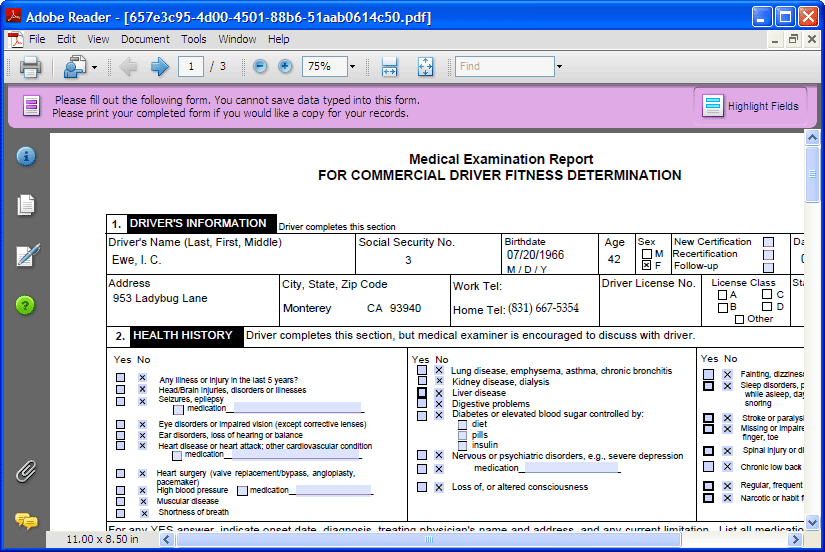825x552 pixels.
Task: Check the diet checkbox under Diabetes
Action: pyautogui.click(x=462, y=425)
